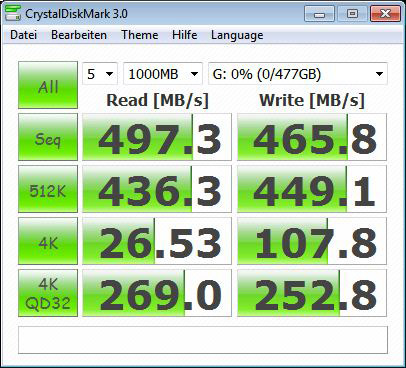The height and width of the screenshot is (368, 406).
Task: Open the test size dropdown showing 1000MB
Action: (163, 74)
